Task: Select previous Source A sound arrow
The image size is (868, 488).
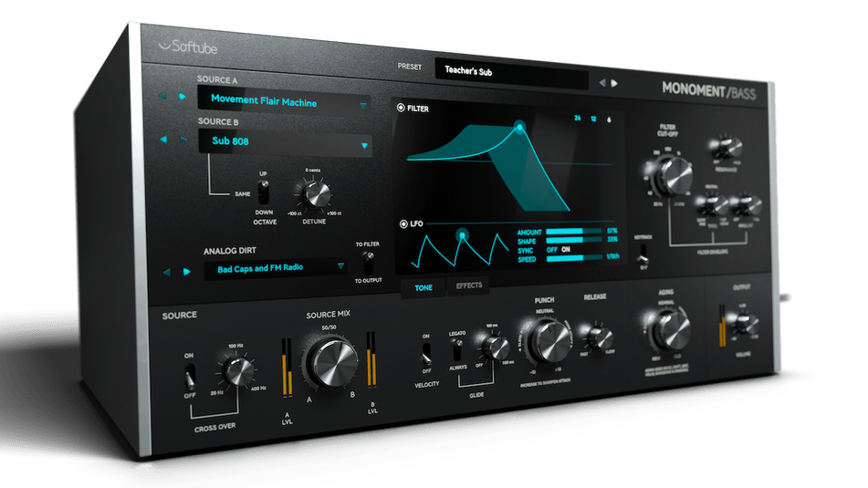Action: (162, 96)
